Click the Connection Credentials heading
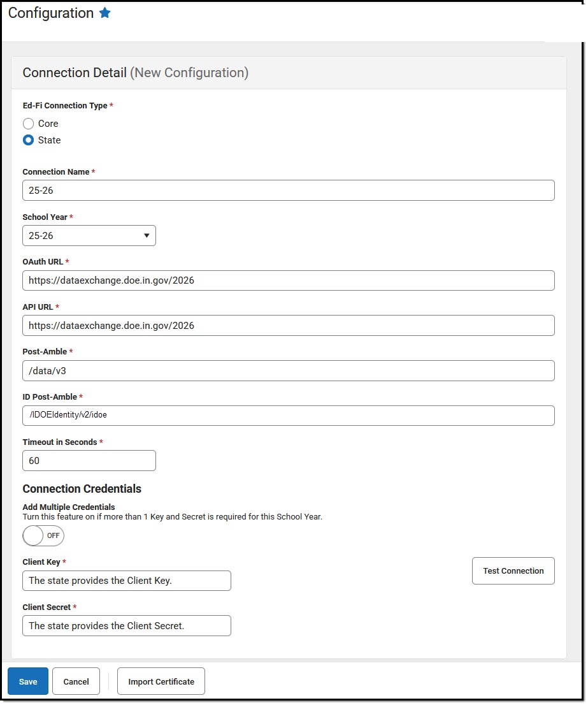 tap(82, 489)
